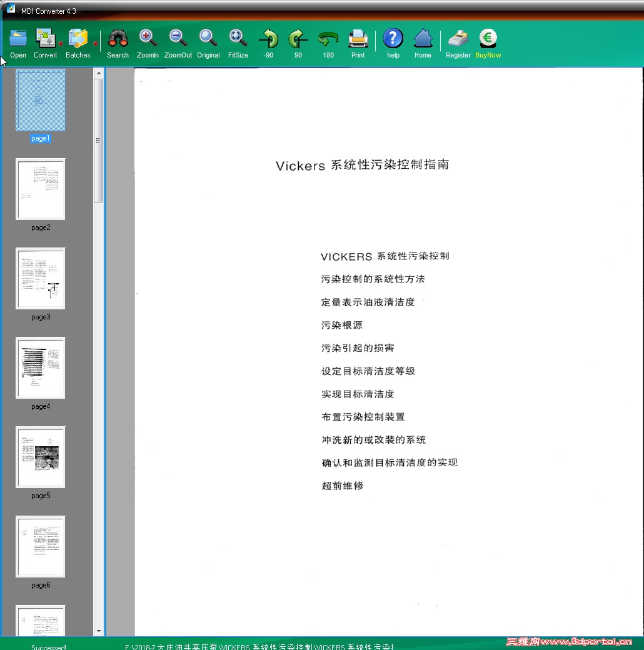Viewport: 644px width, 650px height.
Task: Click the Home icon
Action: (423, 38)
